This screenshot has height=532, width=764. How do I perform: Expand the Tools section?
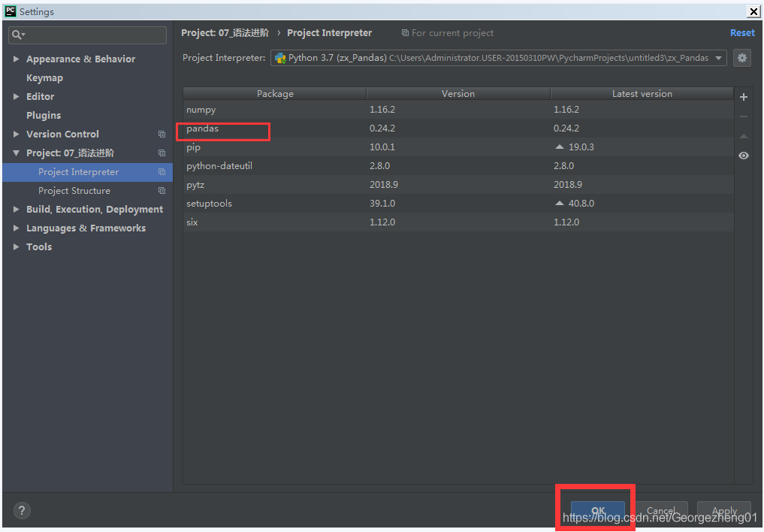tap(16, 246)
